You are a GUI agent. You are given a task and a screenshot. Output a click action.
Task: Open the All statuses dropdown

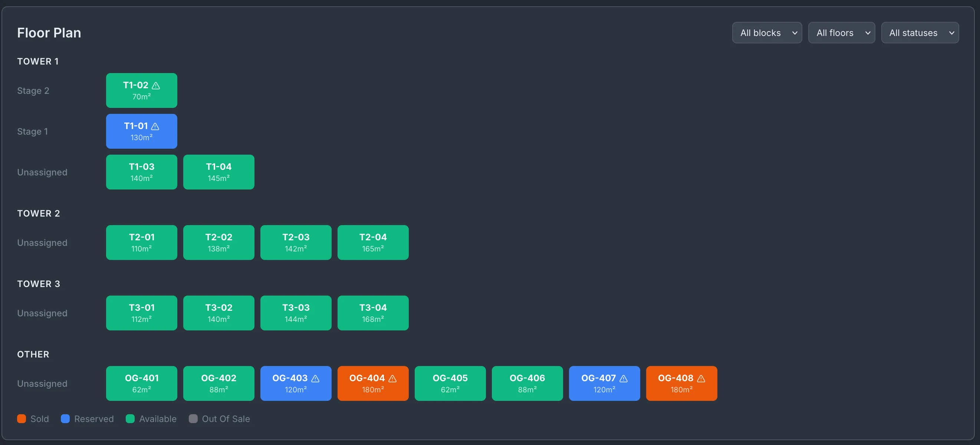tap(920, 33)
